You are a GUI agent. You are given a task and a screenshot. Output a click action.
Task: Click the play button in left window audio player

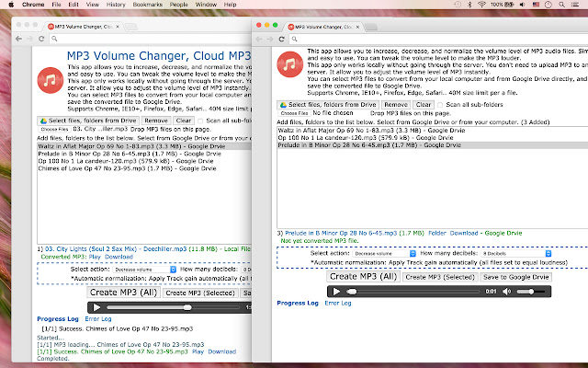[x=96, y=307]
